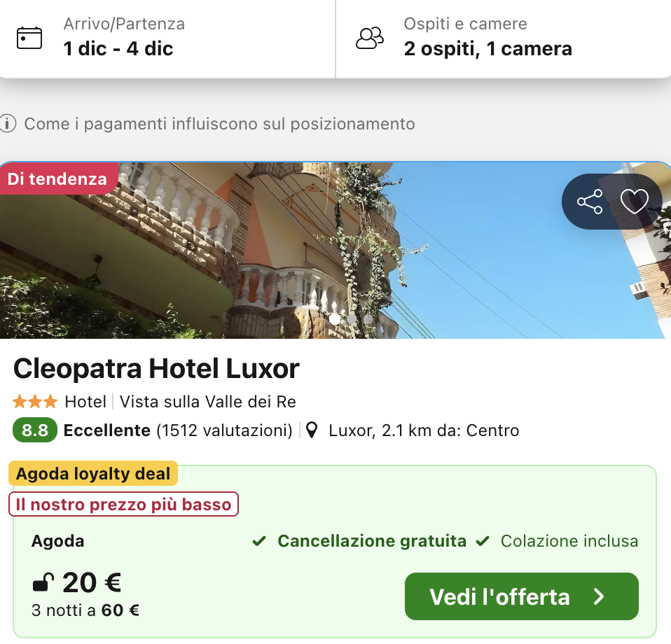This screenshot has height=644, width=671.
Task: Click the three orange star rating
Action: tap(35, 402)
